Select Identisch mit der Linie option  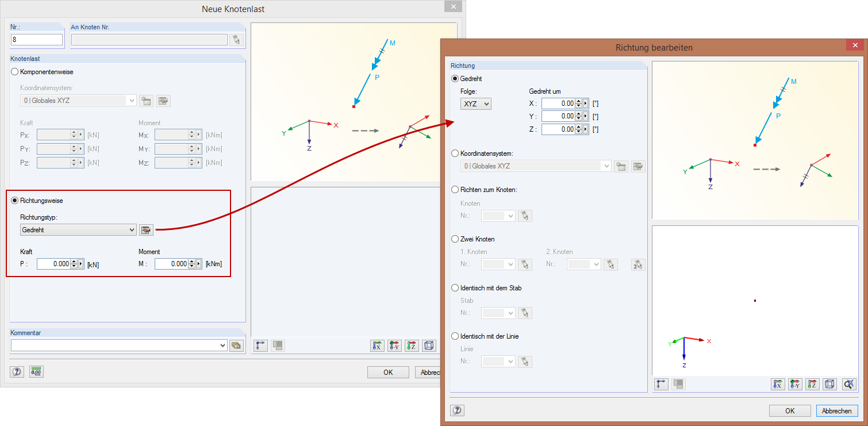point(455,336)
